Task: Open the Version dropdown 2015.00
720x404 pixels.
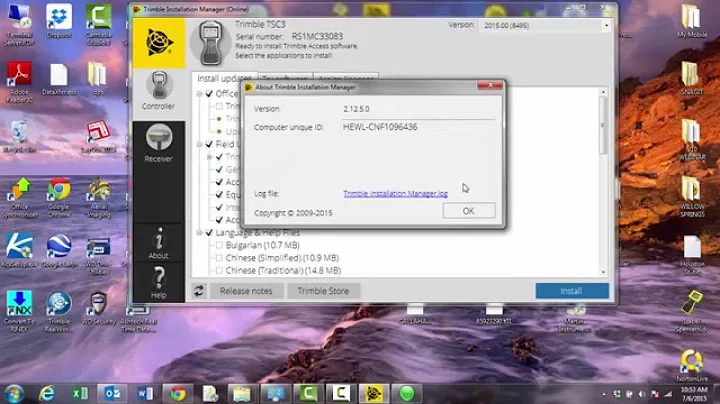Action: coord(545,26)
